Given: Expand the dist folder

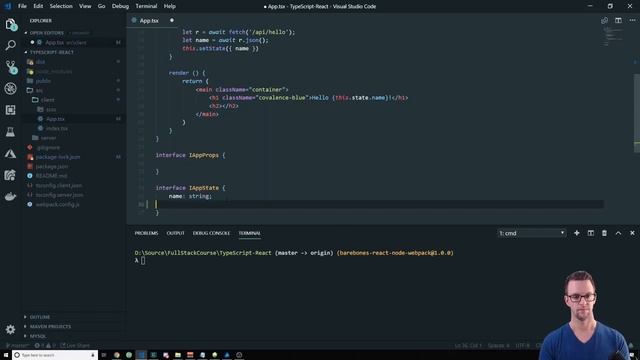Looking at the screenshot, I should point(41,62).
